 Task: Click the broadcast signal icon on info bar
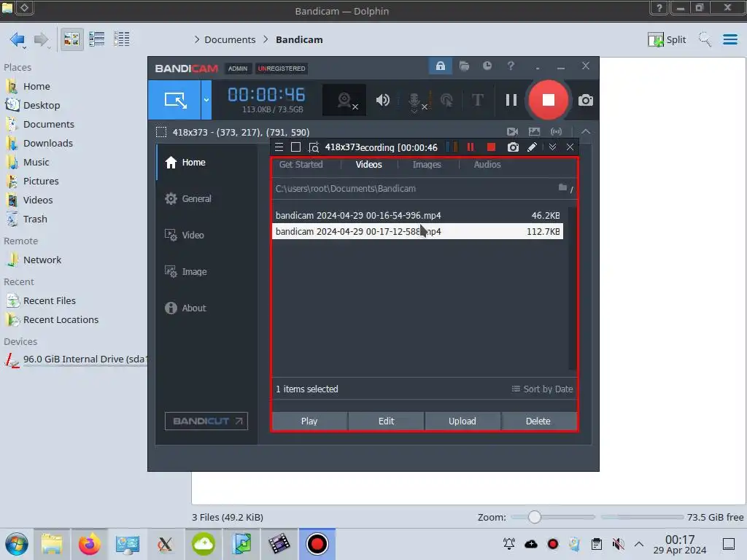click(556, 132)
